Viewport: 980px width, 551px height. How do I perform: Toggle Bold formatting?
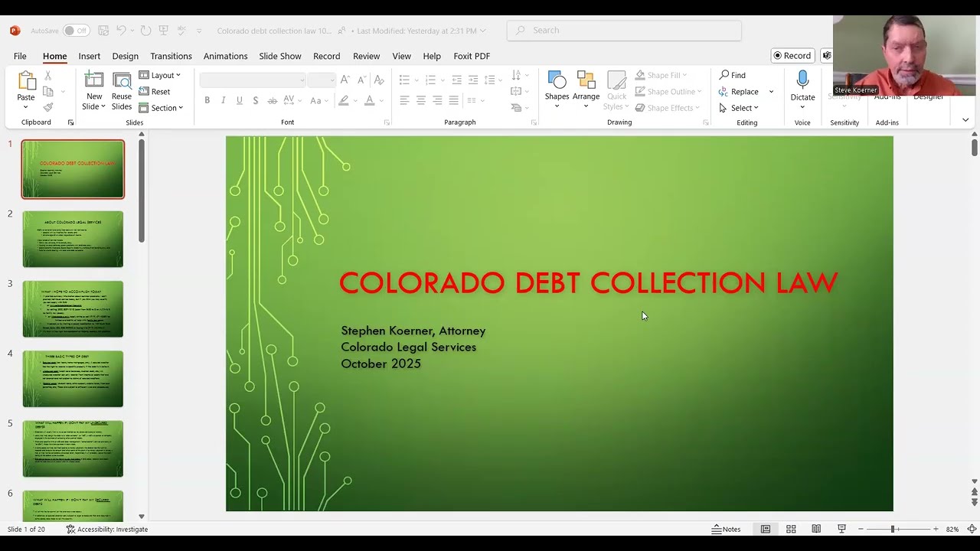[207, 100]
